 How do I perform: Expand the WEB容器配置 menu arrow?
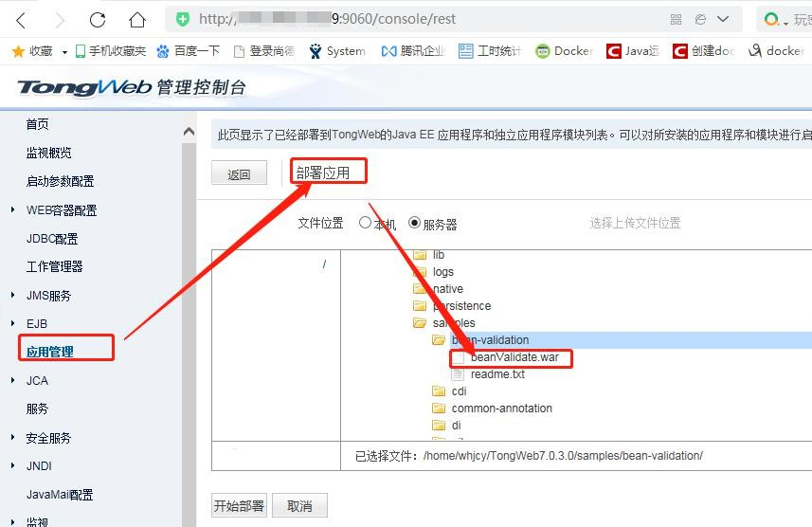13,209
